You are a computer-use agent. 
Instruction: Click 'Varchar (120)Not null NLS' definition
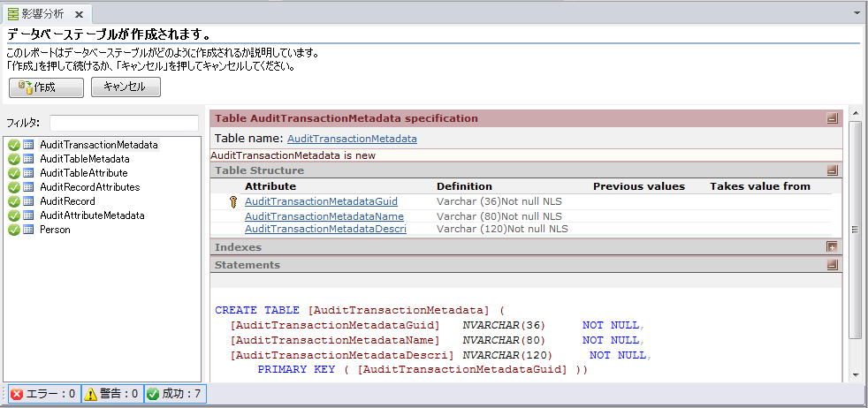click(502, 229)
